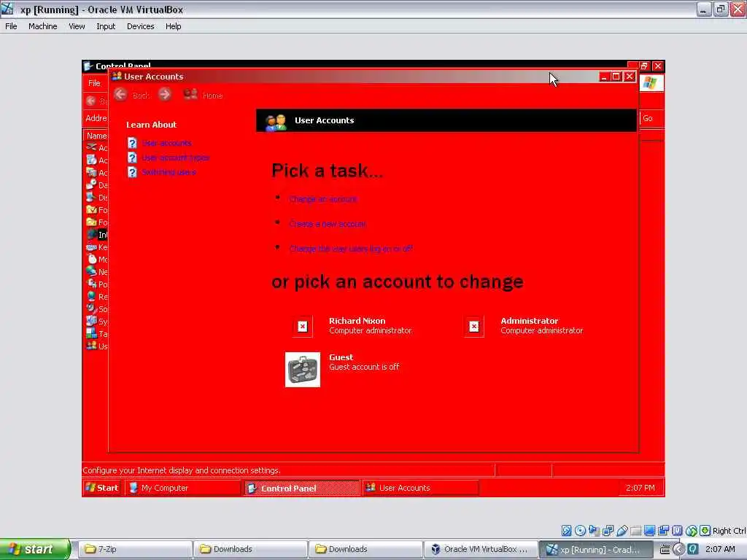
Task: Select the Date and Time icon in list
Action: click(x=91, y=185)
